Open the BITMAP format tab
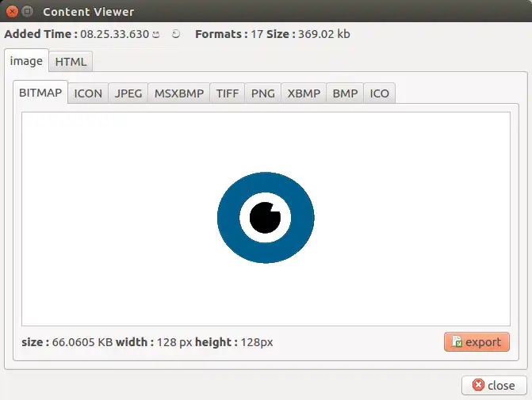Viewport: 532px width, 400px height. coord(40,92)
